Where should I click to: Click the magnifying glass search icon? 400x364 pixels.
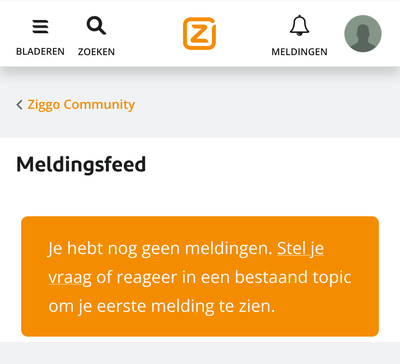pos(96,26)
